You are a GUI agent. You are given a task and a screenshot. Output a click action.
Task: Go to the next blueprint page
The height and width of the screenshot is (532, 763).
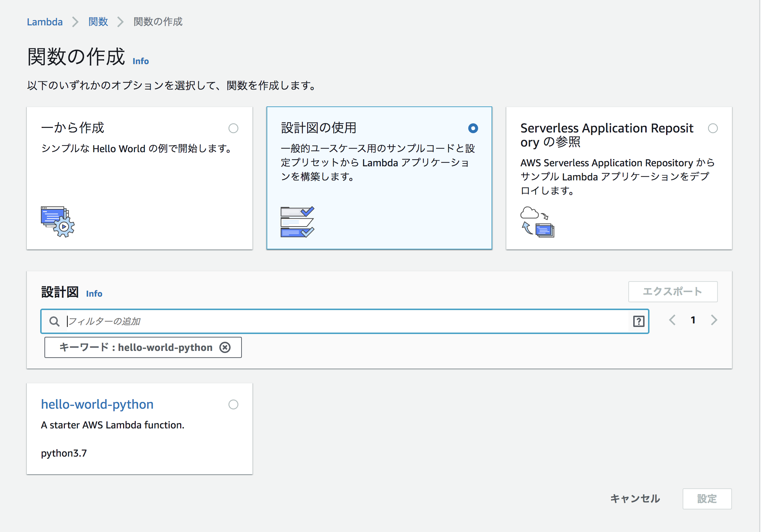tap(714, 320)
